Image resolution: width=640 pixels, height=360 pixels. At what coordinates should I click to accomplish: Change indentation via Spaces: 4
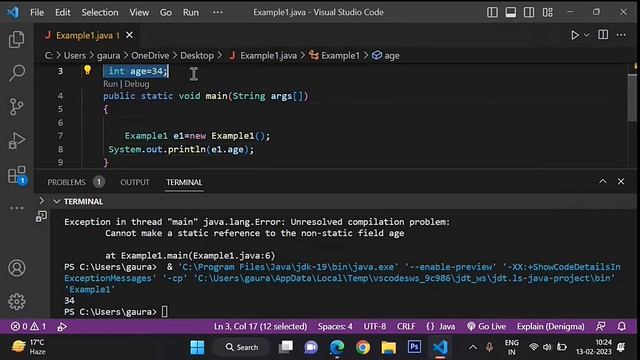click(335, 327)
